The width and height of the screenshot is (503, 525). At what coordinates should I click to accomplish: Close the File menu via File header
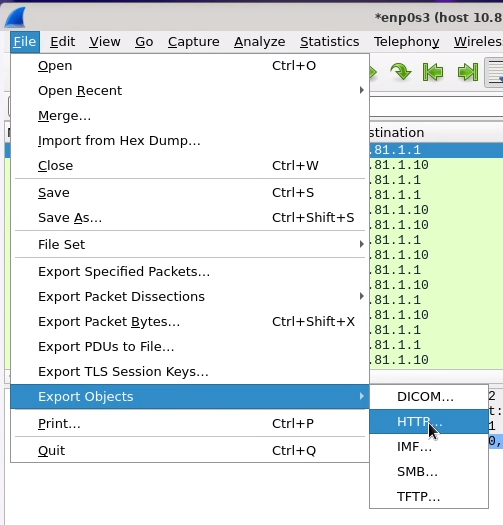[x=25, y=42]
